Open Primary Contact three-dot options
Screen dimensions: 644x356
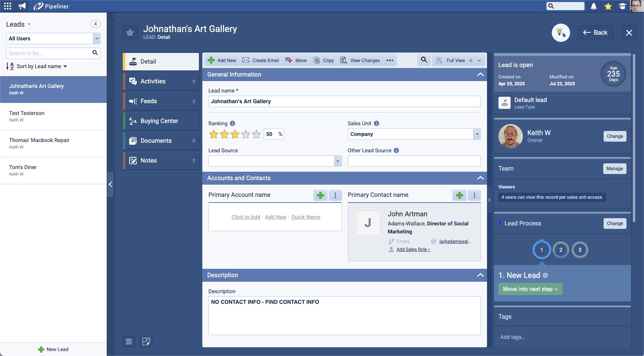click(x=474, y=195)
